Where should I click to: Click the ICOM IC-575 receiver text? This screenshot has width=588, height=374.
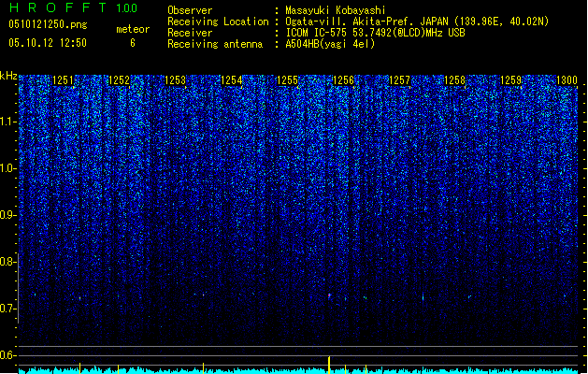(376, 33)
